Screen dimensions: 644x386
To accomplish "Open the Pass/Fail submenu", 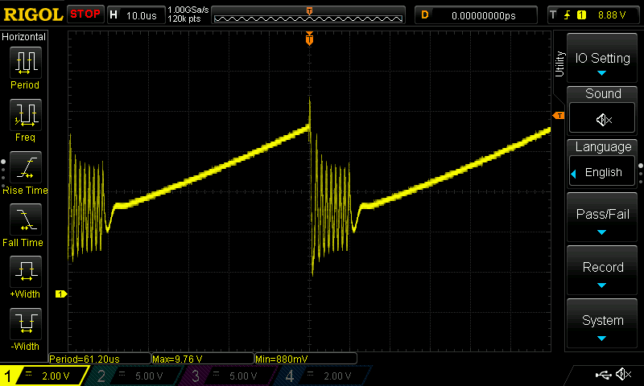I will pyautogui.click(x=602, y=217).
